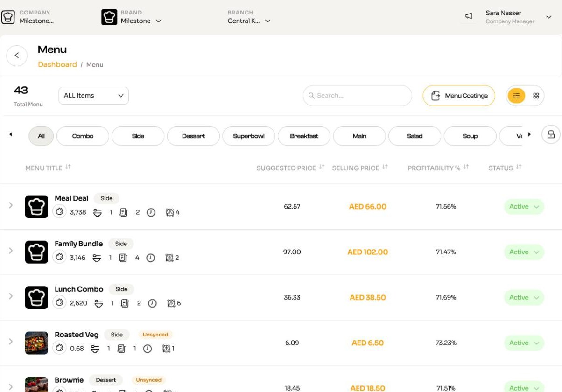Click the clock icon in the Lunch Combo row
The width and height of the screenshot is (562, 392).
pyautogui.click(x=152, y=303)
